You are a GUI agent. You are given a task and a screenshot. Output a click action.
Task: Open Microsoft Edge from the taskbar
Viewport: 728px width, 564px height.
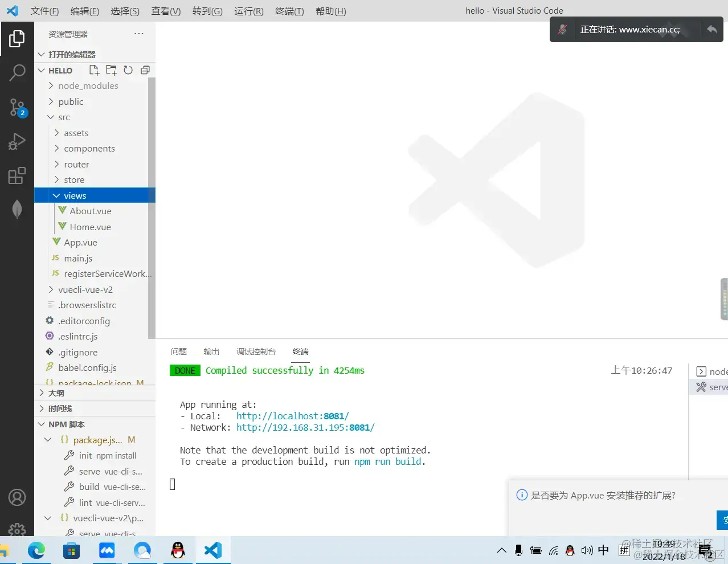coord(36,550)
